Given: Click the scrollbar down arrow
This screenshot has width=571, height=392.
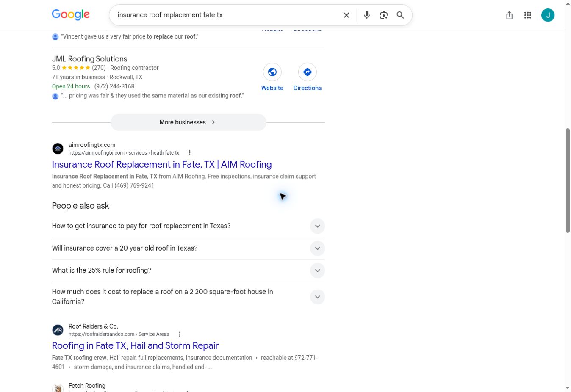Looking at the screenshot, I should [x=568, y=388].
